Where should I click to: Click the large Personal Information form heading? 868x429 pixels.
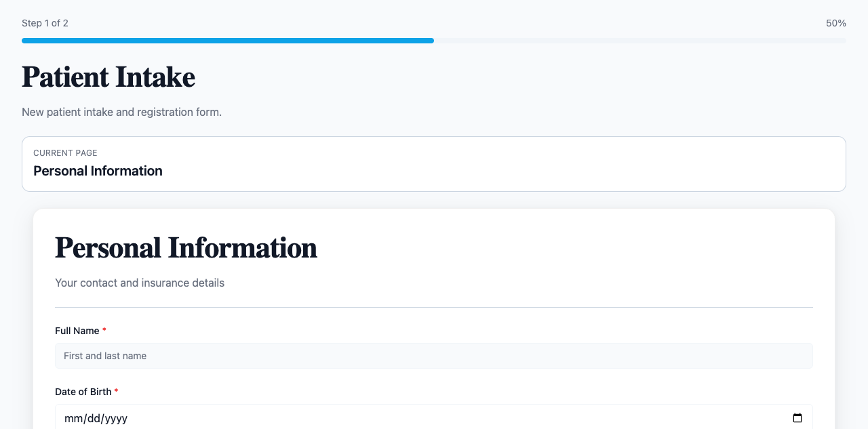point(186,248)
